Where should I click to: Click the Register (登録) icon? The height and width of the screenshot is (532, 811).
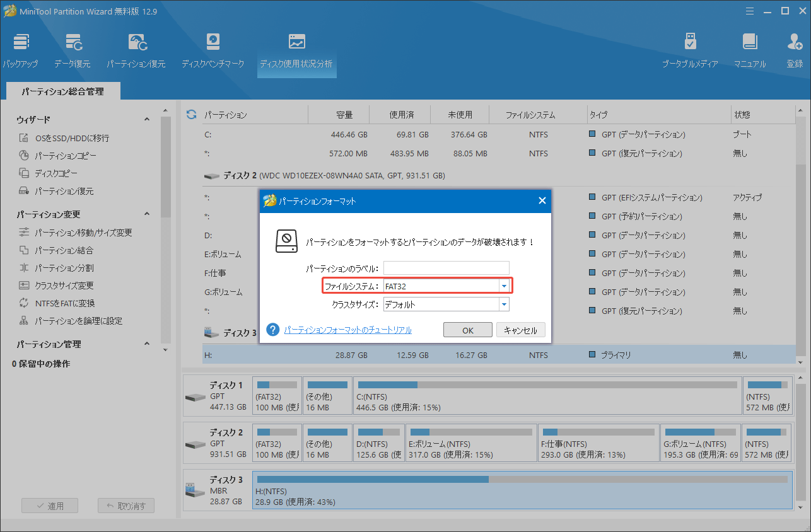[x=795, y=51]
